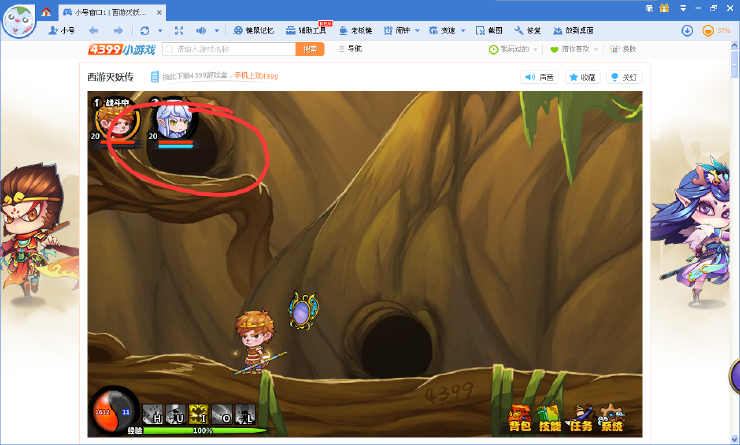Image resolution: width=740 pixels, height=445 pixels.
Task: Click the orange 37% memory indicator
Action: (716, 31)
